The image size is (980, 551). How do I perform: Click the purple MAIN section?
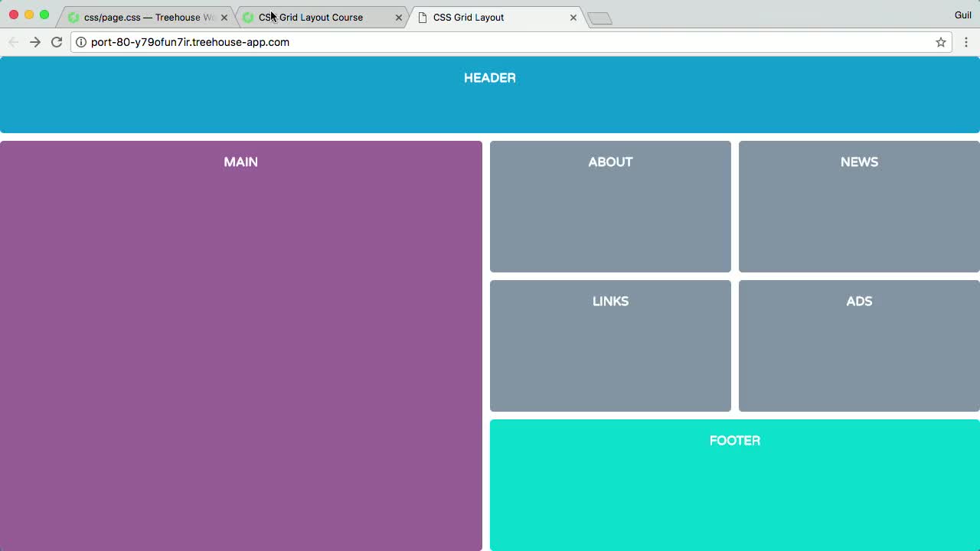point(241,344)
